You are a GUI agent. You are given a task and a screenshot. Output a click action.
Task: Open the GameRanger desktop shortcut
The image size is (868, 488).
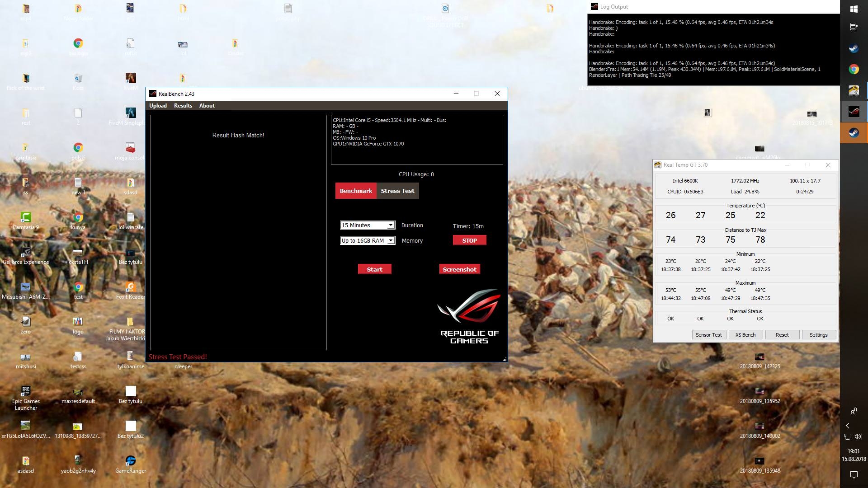pyautogui.click(x=131, y=461)
